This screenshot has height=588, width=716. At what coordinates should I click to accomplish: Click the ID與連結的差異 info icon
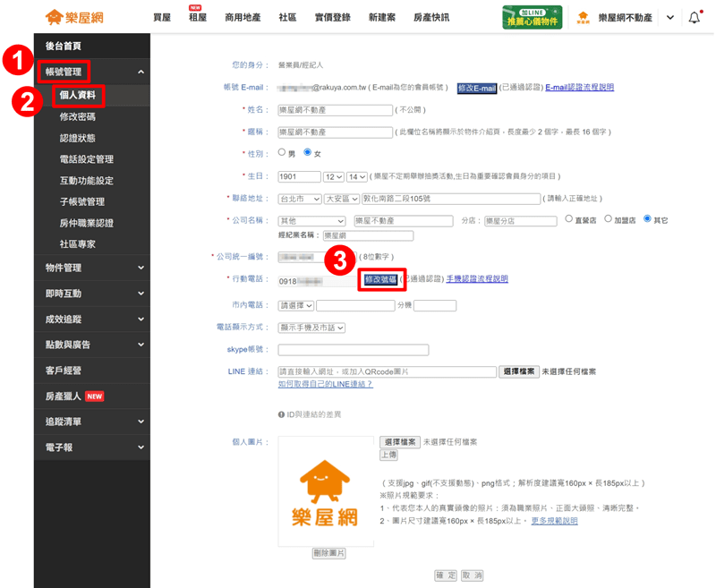[281, 414]
